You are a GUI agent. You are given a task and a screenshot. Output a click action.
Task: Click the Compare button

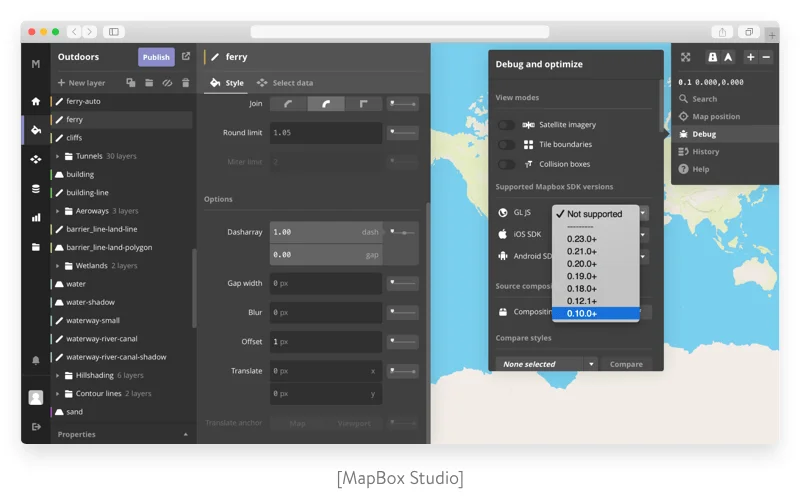pos(626,364)
